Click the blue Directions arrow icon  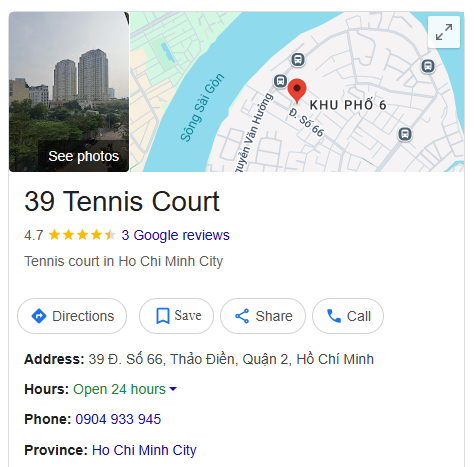39,316
